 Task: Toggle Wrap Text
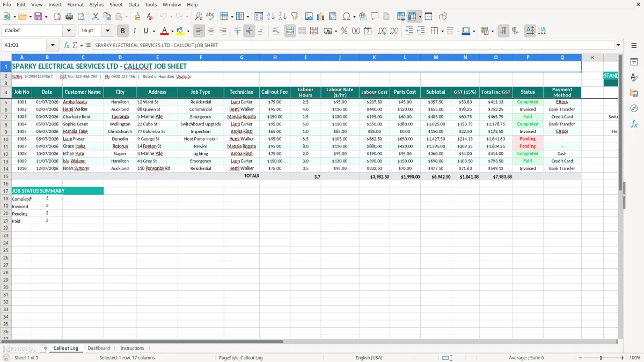[275, 31]
